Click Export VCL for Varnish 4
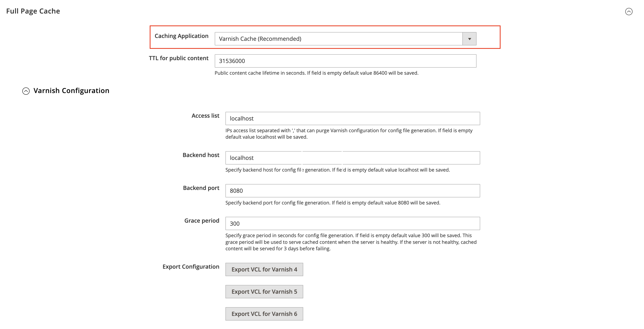 point(264,269)
